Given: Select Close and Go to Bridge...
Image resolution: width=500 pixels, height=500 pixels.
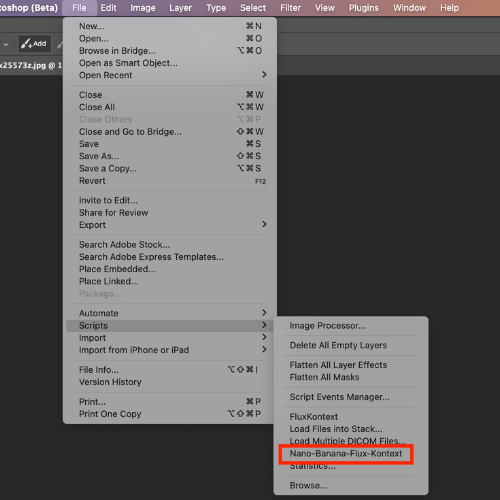Looking at the screenshot, I should click(170, 132).
